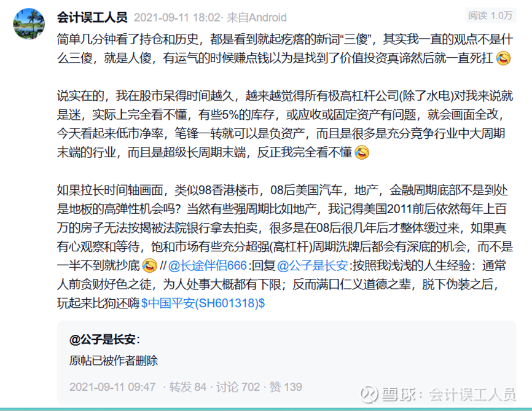The width and height of the screenshot is (532, 411).
Task: Click the quoted author @公子是长安 heading
Action: (x=104, y=339)
